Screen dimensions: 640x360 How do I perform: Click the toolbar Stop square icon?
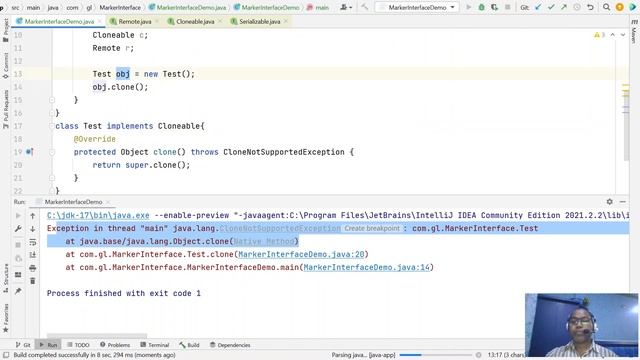(x=507, y=7)
